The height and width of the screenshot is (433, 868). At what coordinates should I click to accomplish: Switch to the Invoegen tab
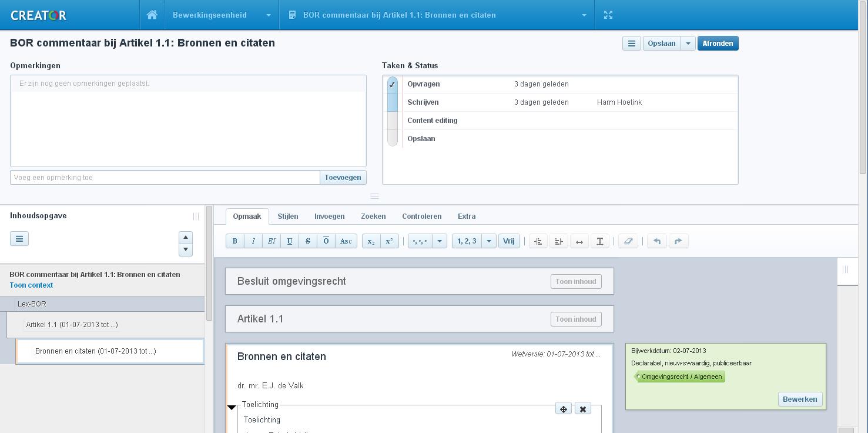tap(329, 216)
